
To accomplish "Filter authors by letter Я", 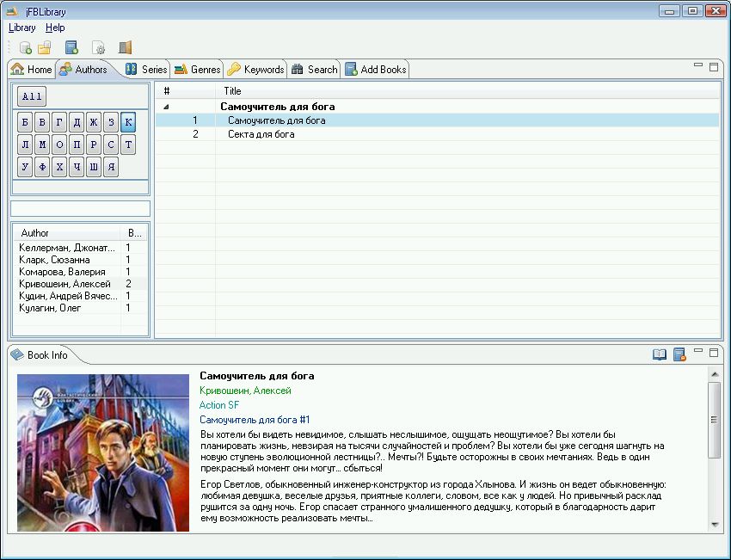I will click(x=111, y=167).
